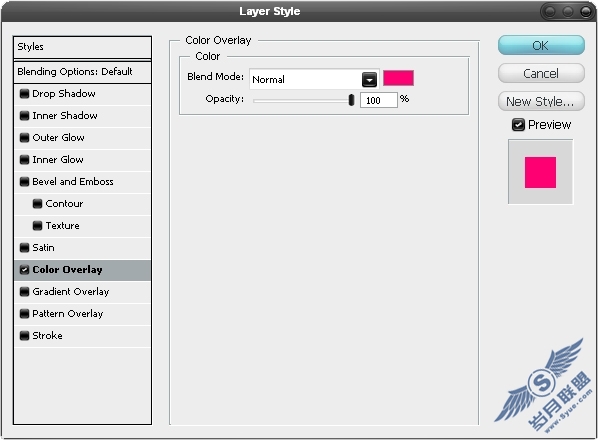Toggle the Preview checkbox
Image resolution: width=598 pixels, height=440 pixels.
(x=518, y=125)
